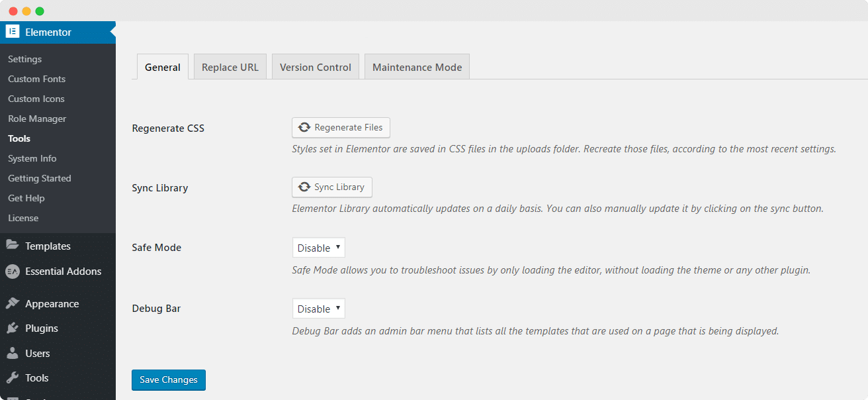
Task: Click the Regenerate CSS setting label
Action: (x=168, y=128)
